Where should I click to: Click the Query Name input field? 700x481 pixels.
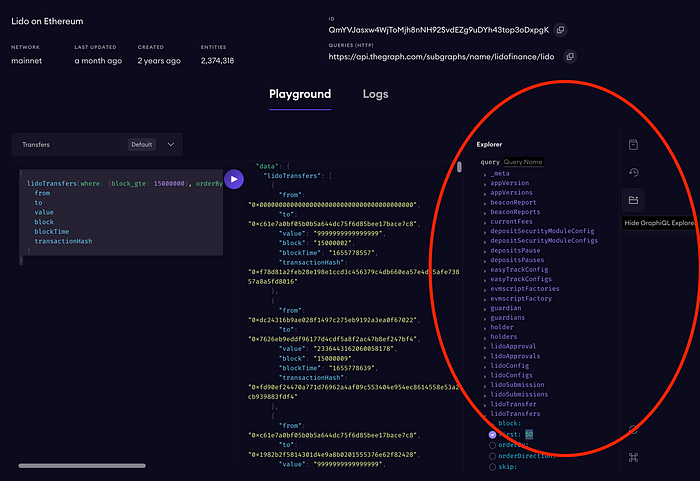(523, 162)
